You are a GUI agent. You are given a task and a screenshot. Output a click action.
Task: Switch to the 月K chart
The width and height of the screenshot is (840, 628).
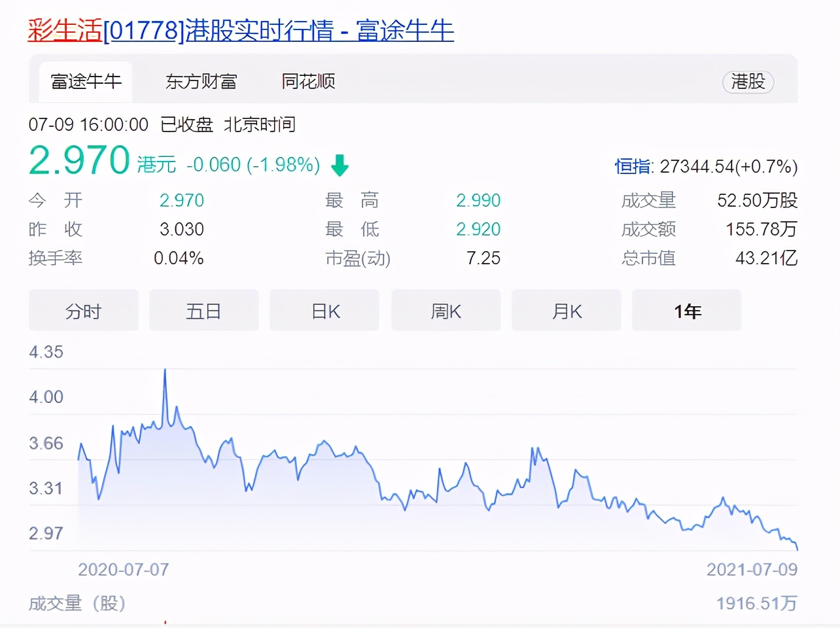click(x=566, y=311)
